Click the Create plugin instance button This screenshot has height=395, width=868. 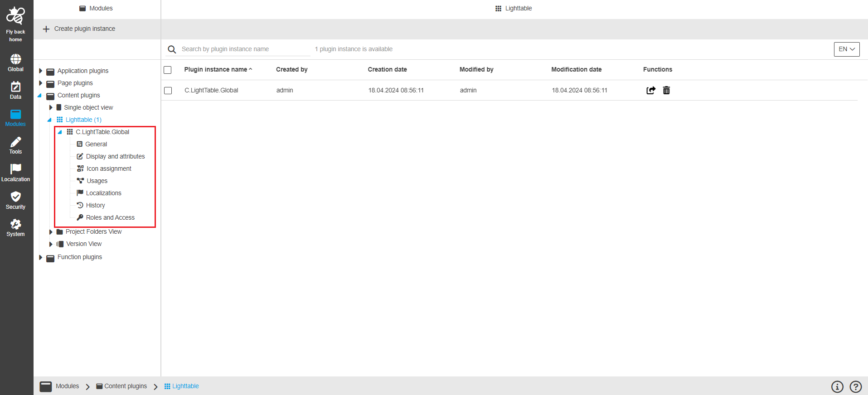79,29
